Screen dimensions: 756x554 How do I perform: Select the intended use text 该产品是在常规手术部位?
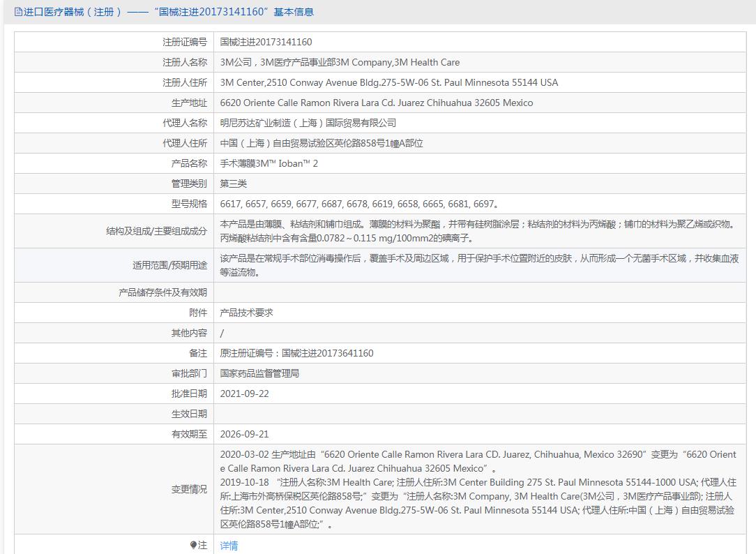479,265
